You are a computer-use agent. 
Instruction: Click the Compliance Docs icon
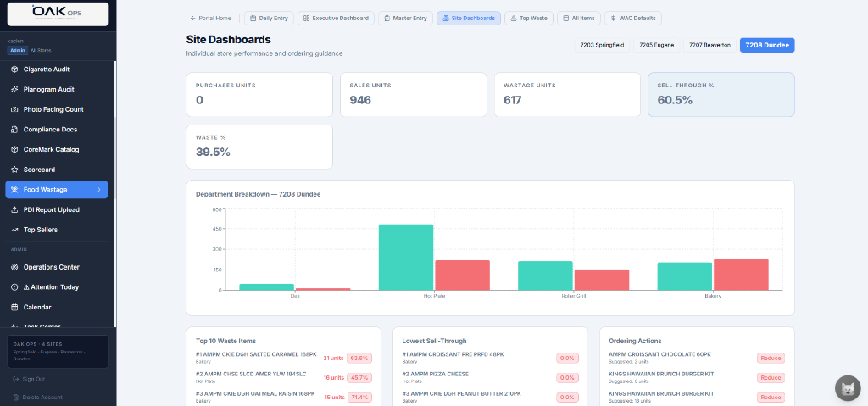pyautogui.click(x=15, y=130)
